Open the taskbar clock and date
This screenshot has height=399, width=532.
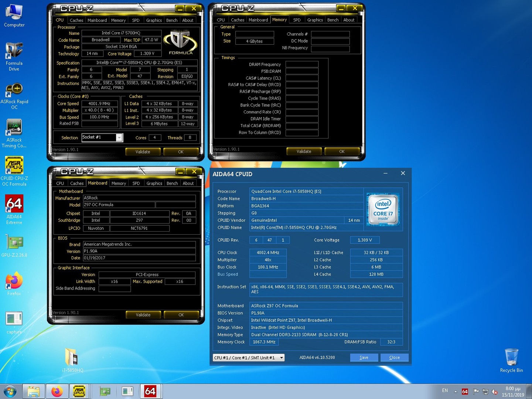pos(513,392)
